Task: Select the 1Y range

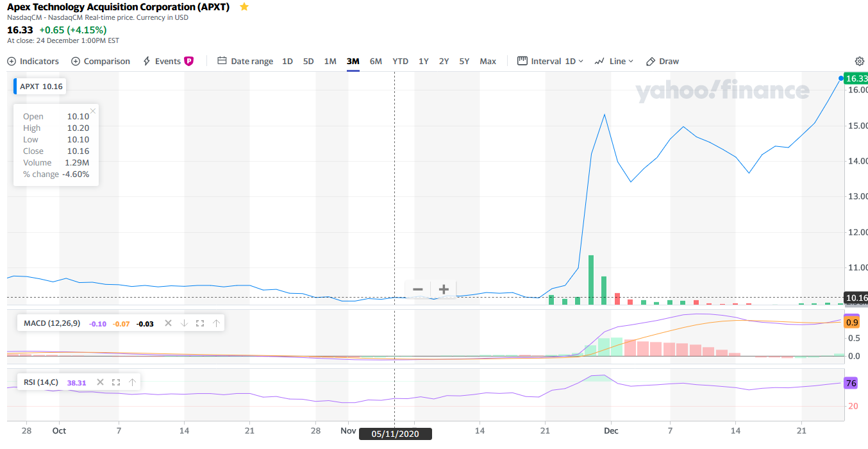Action: coord(424,62)
